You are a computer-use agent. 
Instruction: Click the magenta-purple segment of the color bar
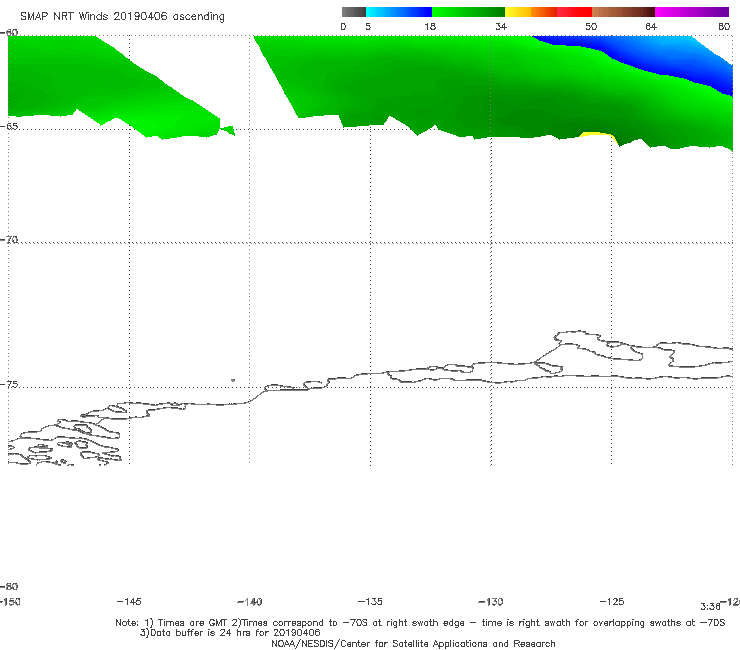[x=692, y=12]
